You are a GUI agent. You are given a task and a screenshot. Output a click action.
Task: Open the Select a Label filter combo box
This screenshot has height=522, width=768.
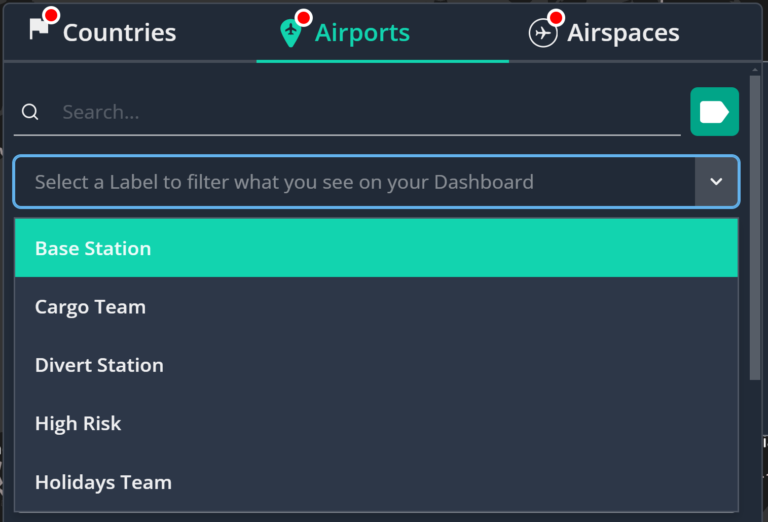[x=376, y=182]
